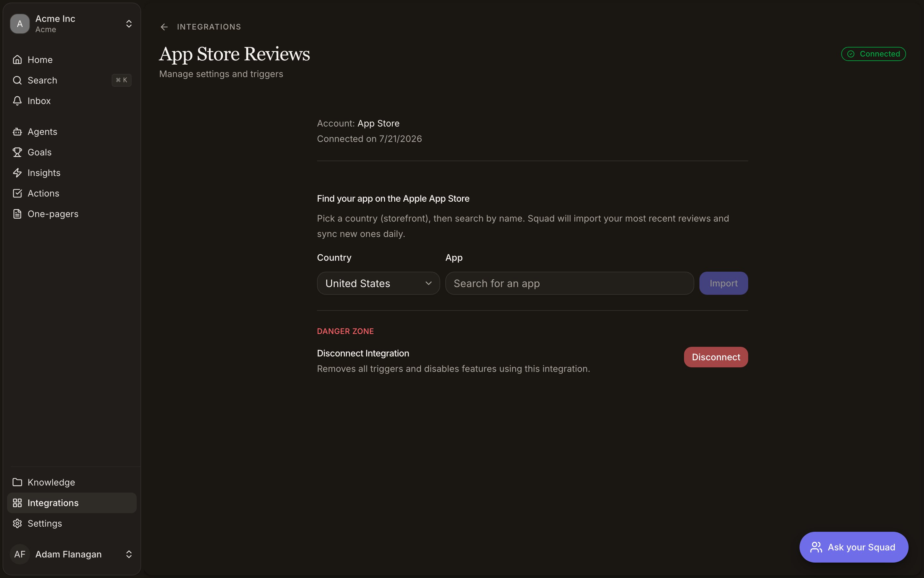
Task: Click the DANGER ZONE label
Action: click(345, 331)
